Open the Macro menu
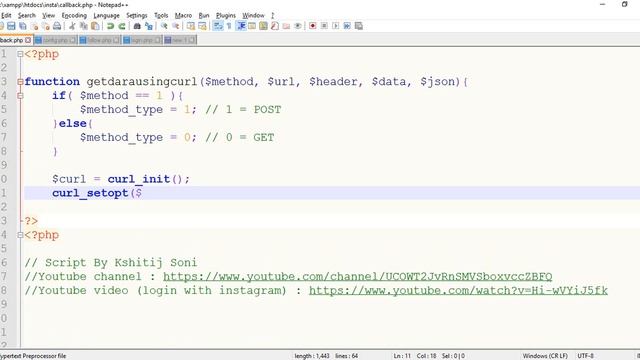The height and width of the screenshot is (360, 640). pos(183,16)
